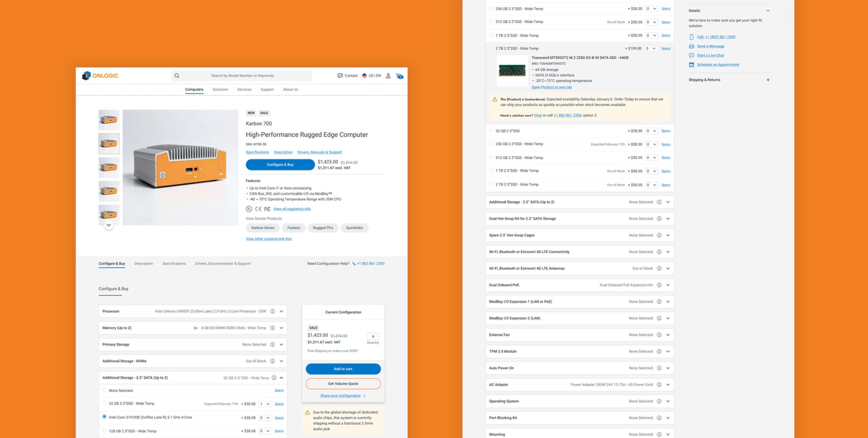Click the phone icon next to Call number
This screenshot has height=438, width=868.
(x=692, y=37)
